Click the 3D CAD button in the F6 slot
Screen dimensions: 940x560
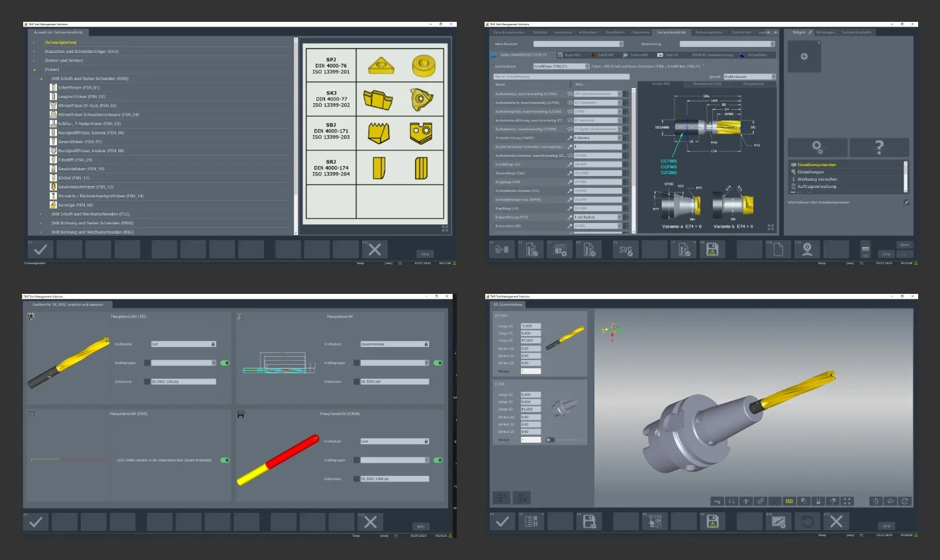pos(654,521)
